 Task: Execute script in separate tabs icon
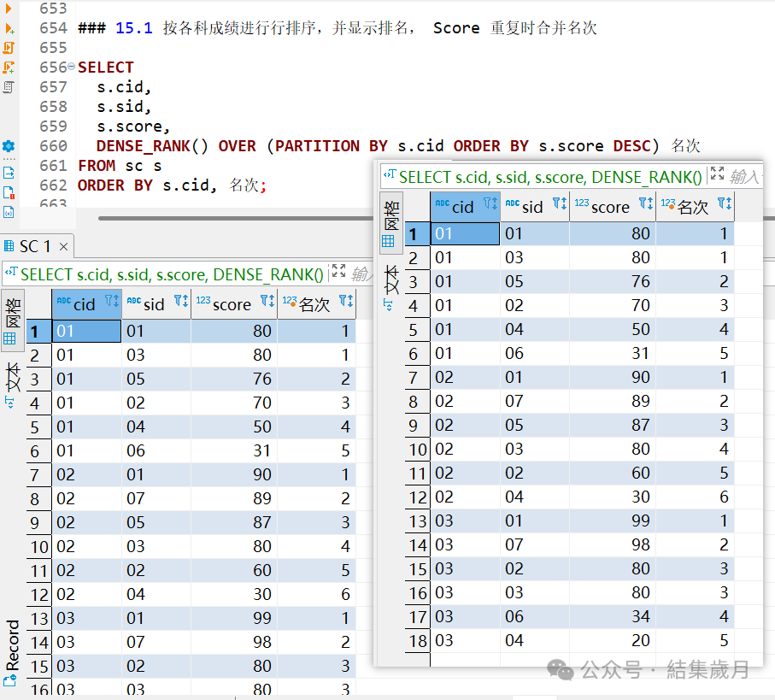click(x=9, y=68)
